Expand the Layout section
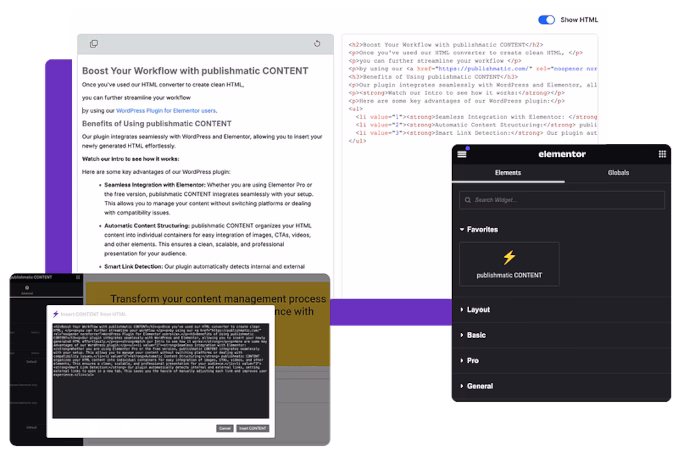The height and width of the screenshot is (452, 678). click(x=475, y=310)
